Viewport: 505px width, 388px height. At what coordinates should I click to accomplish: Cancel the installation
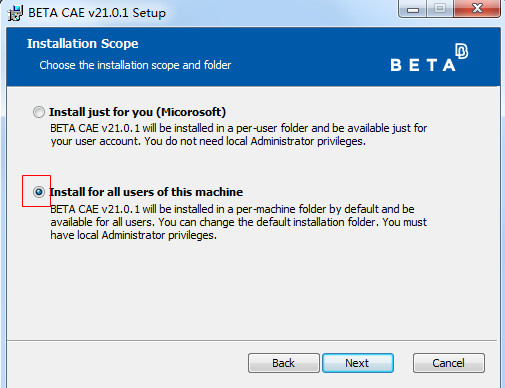point(449,363)
